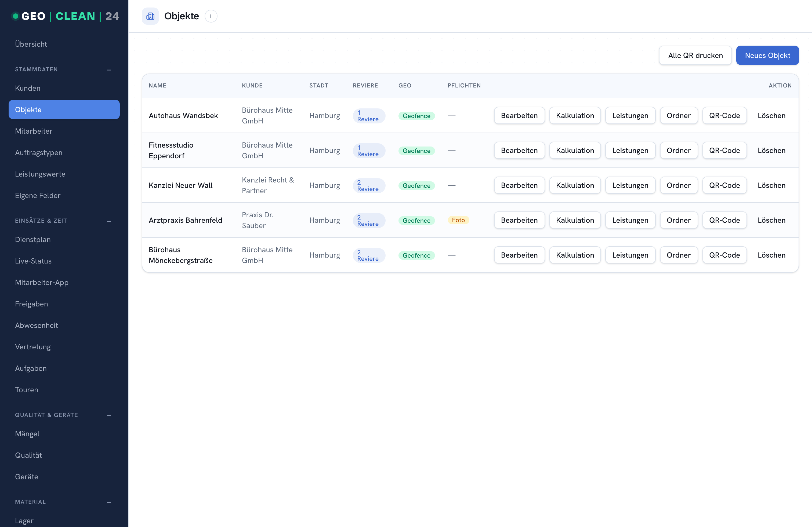Viewport: 812px width, 527px height.
Task: Open Kalkulation for Fitnessstudio Eppendorf
Action: [575, 150]
